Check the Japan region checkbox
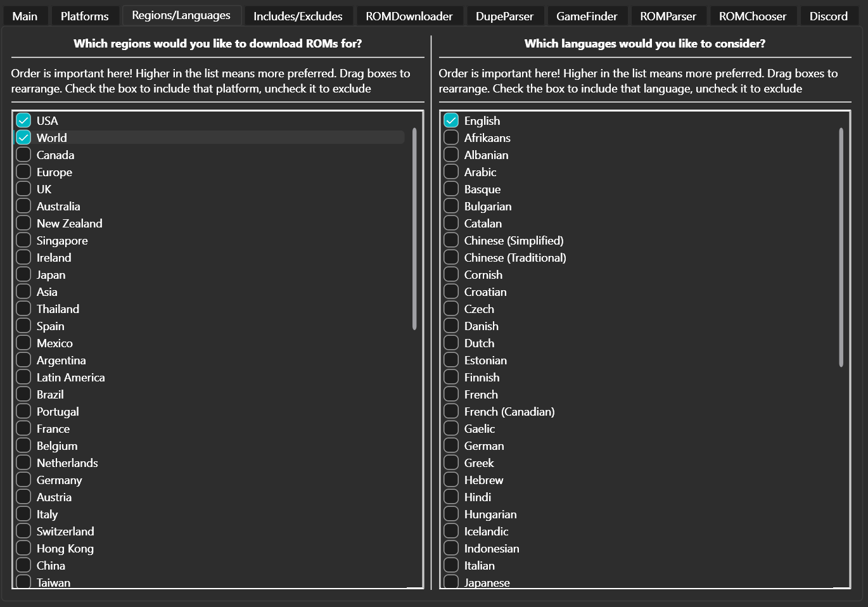The image size is (868, 607). tap(23, 274)
